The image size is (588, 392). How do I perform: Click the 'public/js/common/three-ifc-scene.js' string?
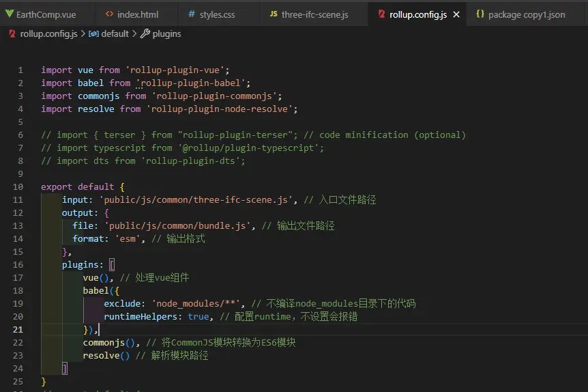point(196,199)
